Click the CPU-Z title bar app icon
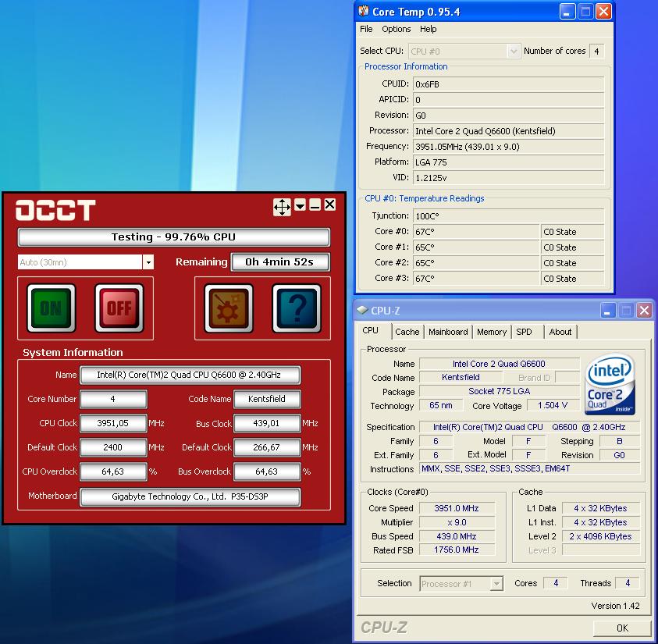 pyautogui.click(x=361, y=310)
